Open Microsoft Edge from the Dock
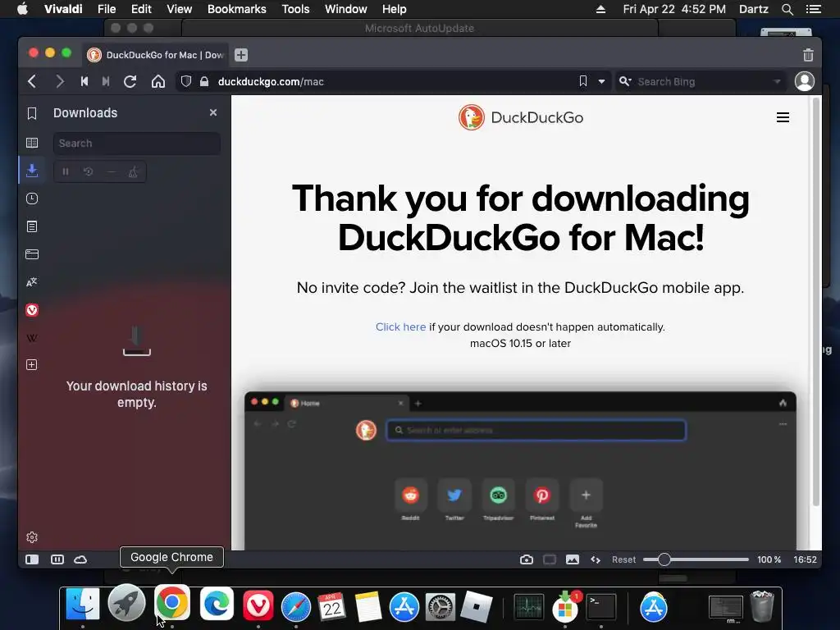Screen dimensions: 840x630 [217, 604]
